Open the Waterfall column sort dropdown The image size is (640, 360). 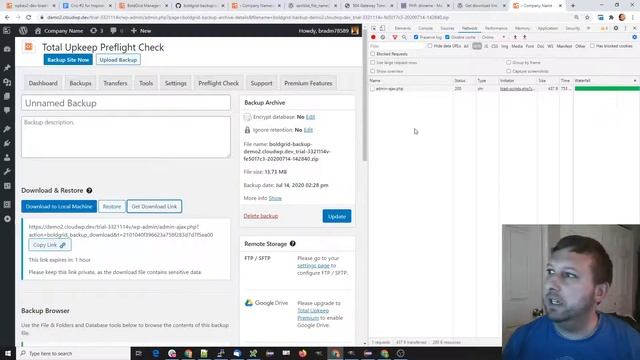click(x=635, y=81)
